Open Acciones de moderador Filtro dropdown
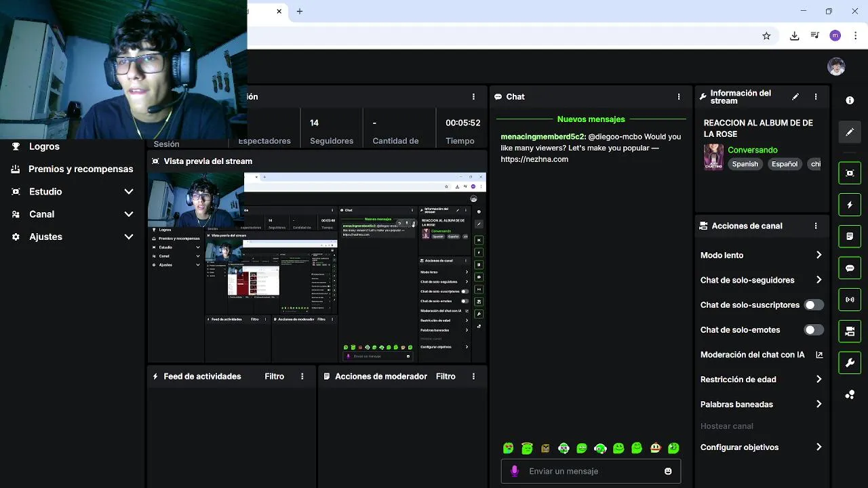Image resolution: width=868 pixels, height=488 pixels. pyautogui.click(x=446, y=376)
